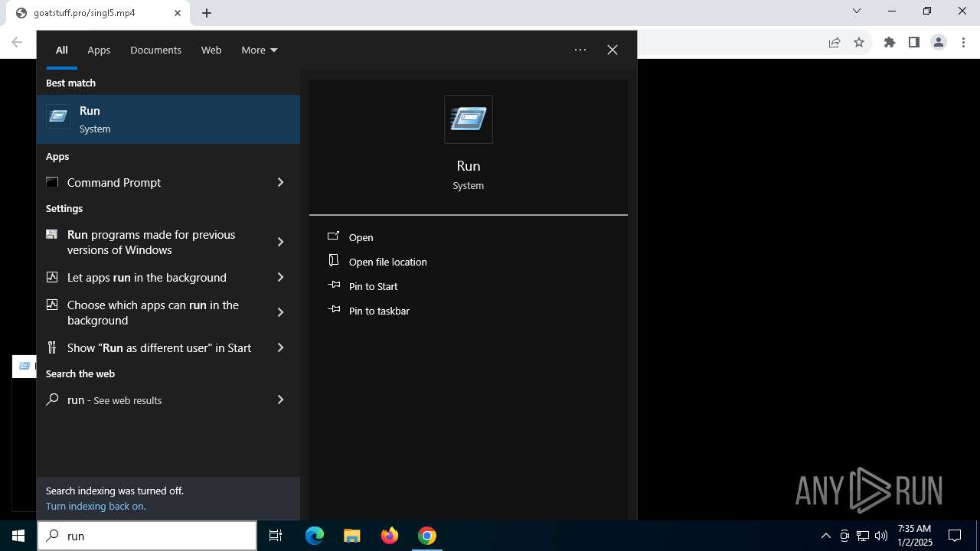Toggle Chrome side panel
The height and width of the screenshot is (551, 980).
914,43
